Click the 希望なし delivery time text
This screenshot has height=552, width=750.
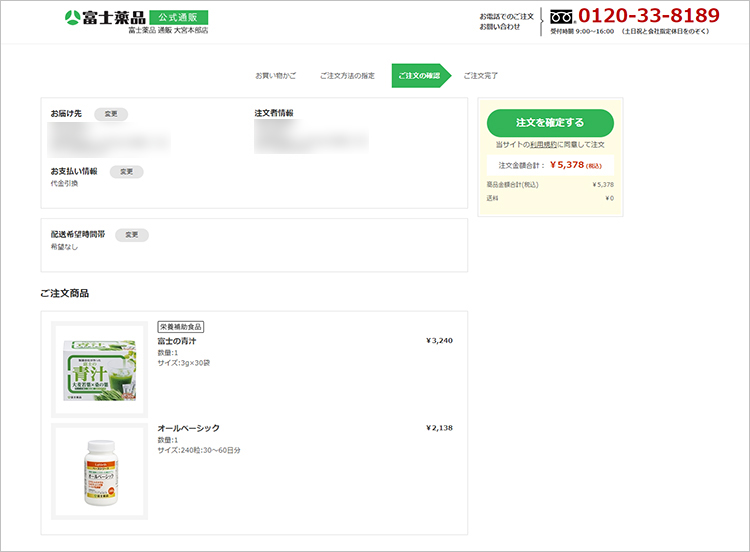tap(64, 247)
